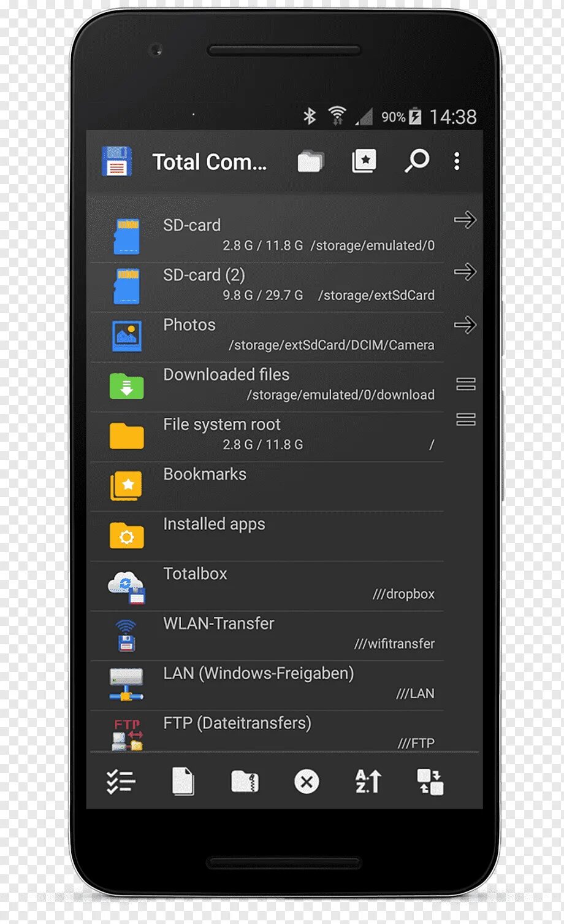Tap the SD-card blue card icon

127,236
